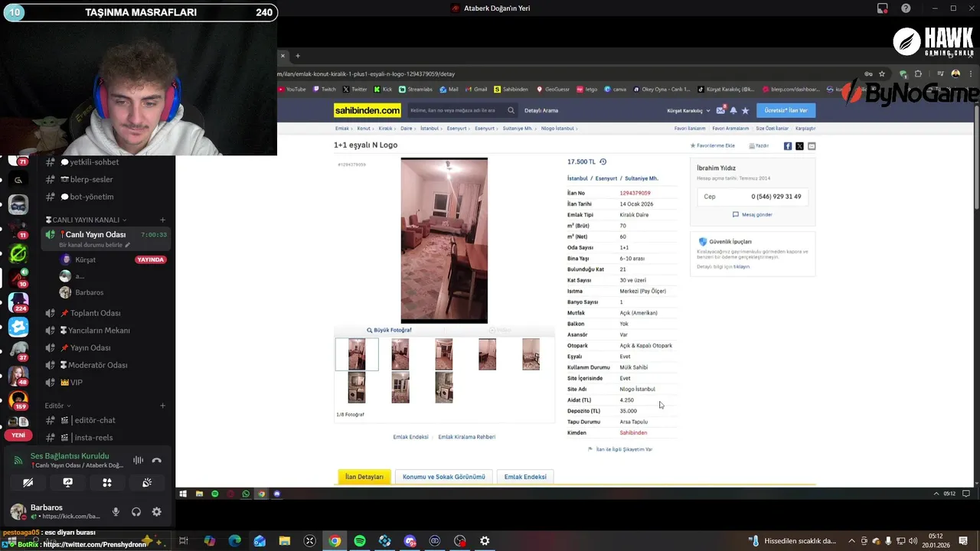Share the listing on X
Image resolution: width=980 pixels, height=551 pixels.
click(x=799, y=145)
